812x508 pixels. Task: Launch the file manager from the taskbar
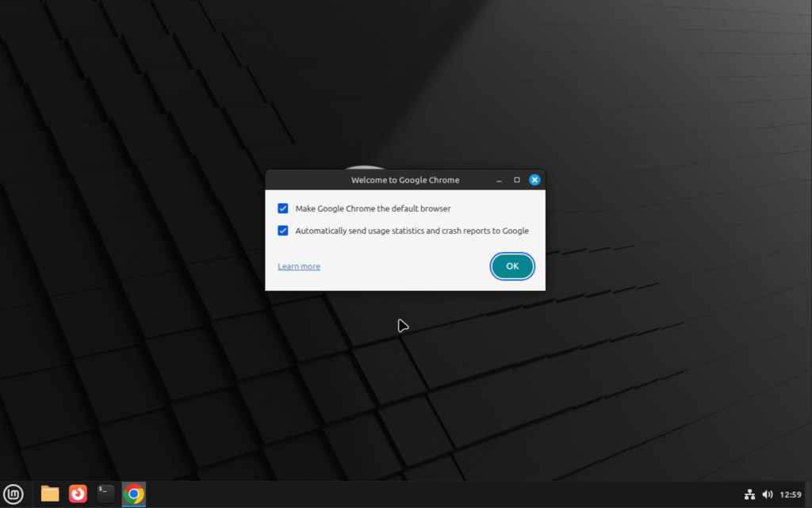pyautogui.click(x=49, y=493)
